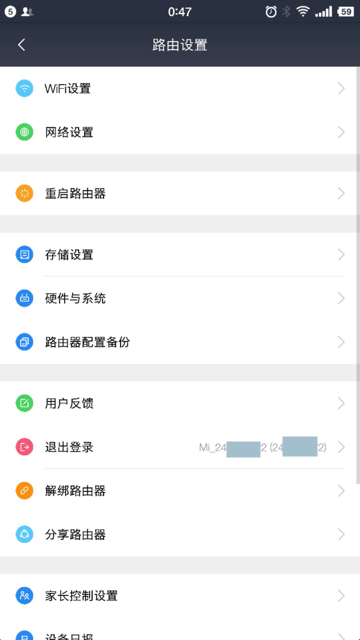This screenshot has height=640, width=360.
Task: Tap the green globe network icon
Action: pyautogui.click(x=24, y=132)
